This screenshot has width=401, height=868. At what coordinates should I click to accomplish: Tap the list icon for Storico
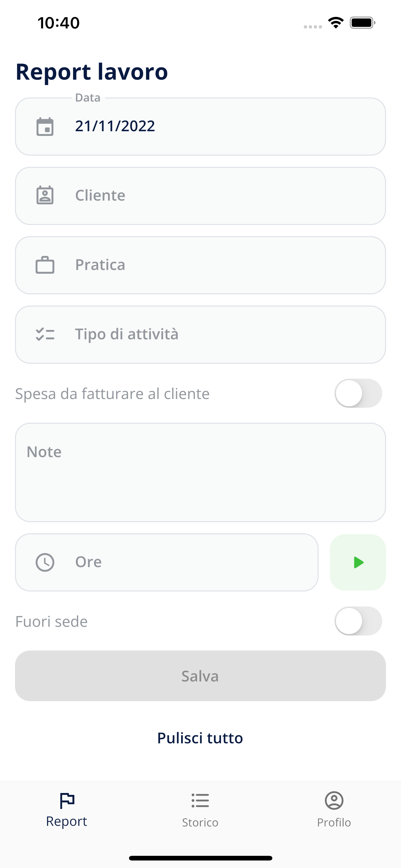pyautogui.click(x=200, y=801)
